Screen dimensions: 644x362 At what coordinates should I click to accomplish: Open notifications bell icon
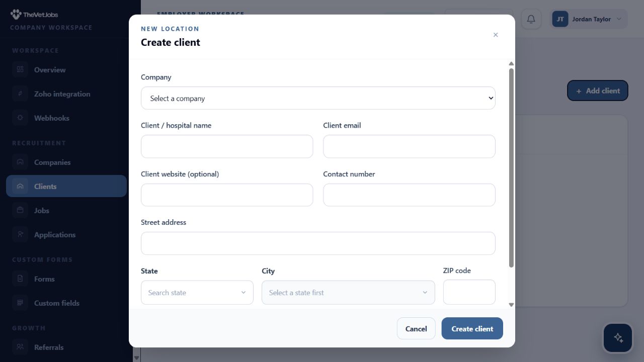(531, 19)
